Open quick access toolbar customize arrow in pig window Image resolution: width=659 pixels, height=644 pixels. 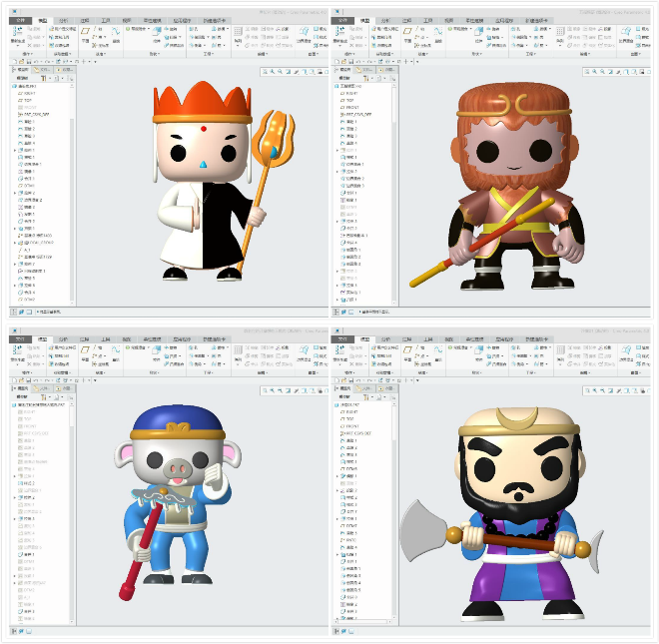coord(95,380)
